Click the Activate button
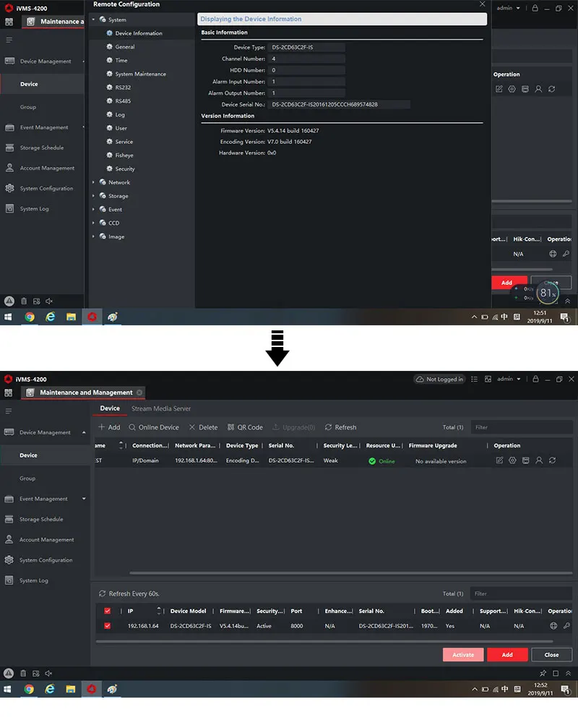 pyautogui.click(x=463, y=655)
